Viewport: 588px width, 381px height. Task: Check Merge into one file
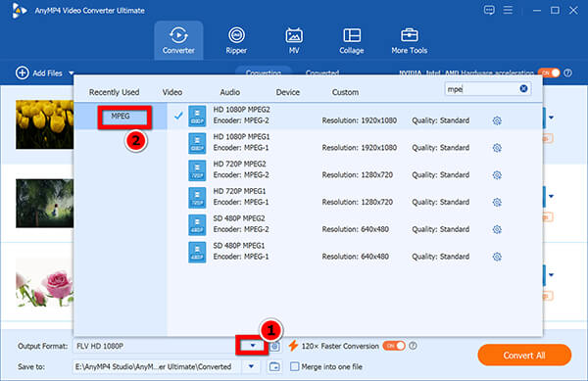(294, 366)
